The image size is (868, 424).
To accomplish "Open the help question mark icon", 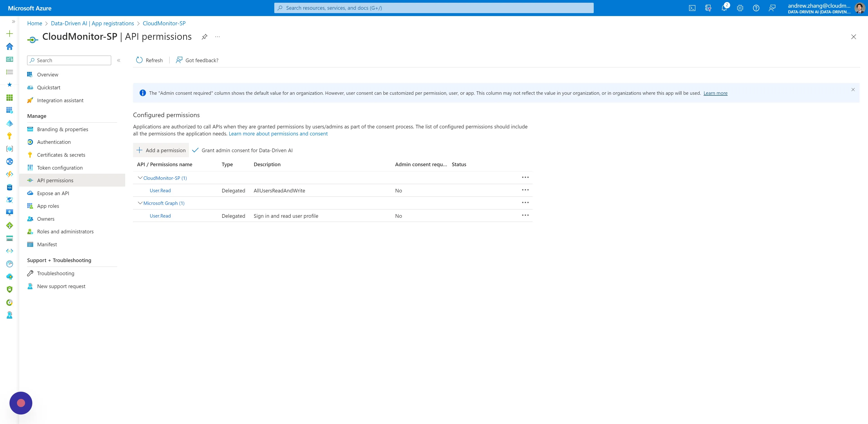I will coord(756,8).
